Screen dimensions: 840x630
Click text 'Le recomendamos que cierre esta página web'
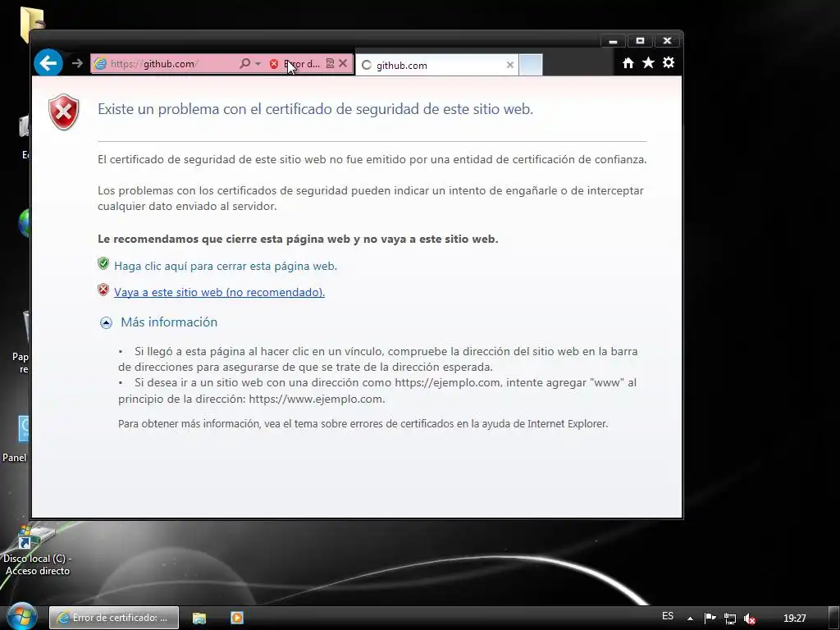298,239
